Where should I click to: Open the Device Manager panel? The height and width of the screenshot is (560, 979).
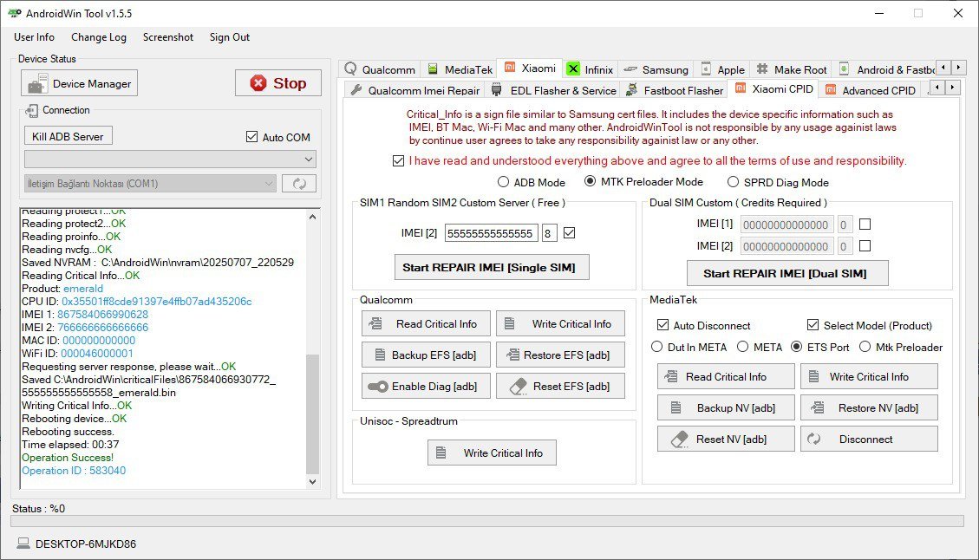79,83
